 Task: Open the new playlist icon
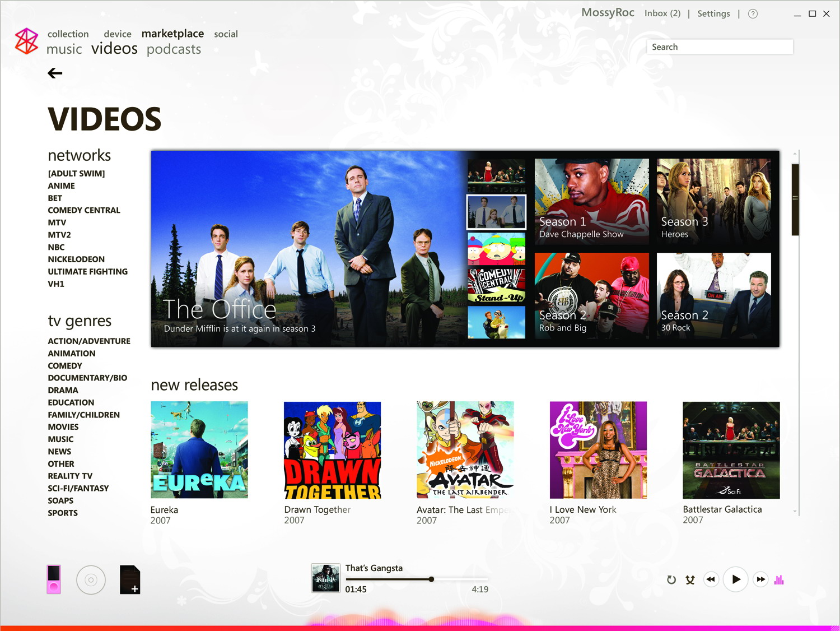tap(130, 579)
